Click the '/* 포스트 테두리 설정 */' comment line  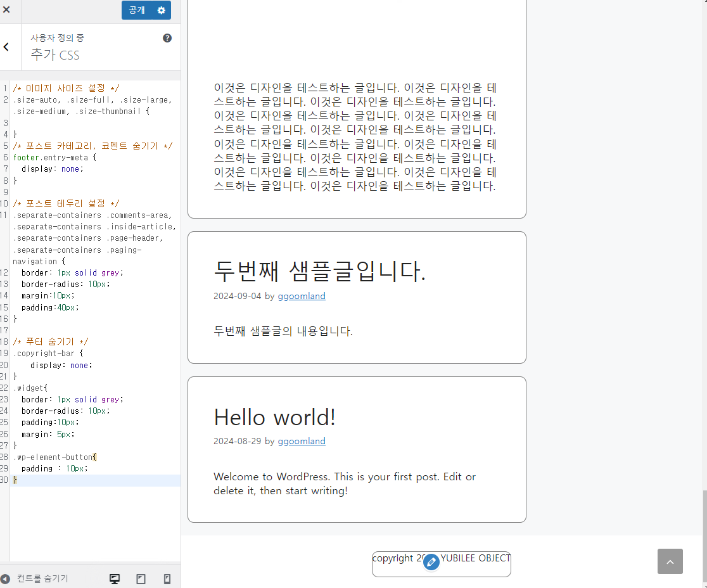pos(66,203)
